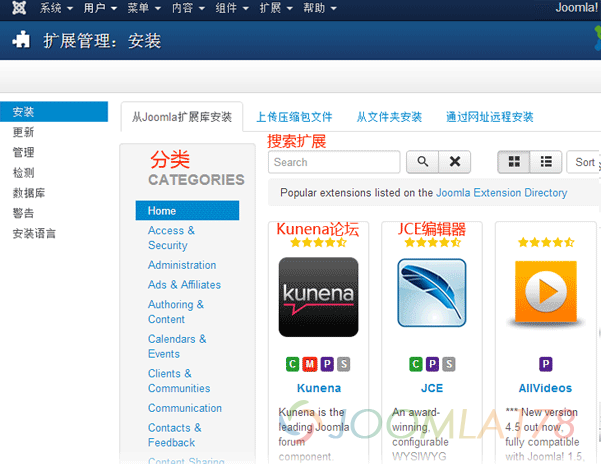Viewport: 601px width, 464px height.
Task: Open Authoring & Content category
Action: [176, 312]
